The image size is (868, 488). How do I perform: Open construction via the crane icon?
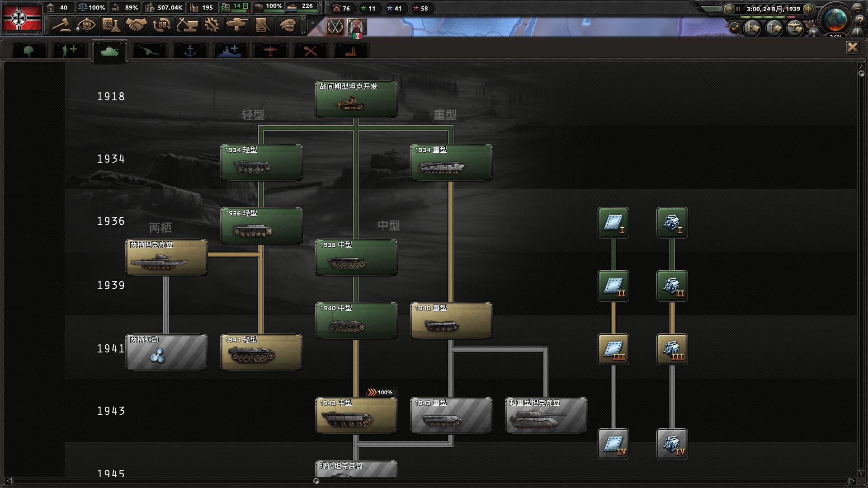[x=187, y=25]
